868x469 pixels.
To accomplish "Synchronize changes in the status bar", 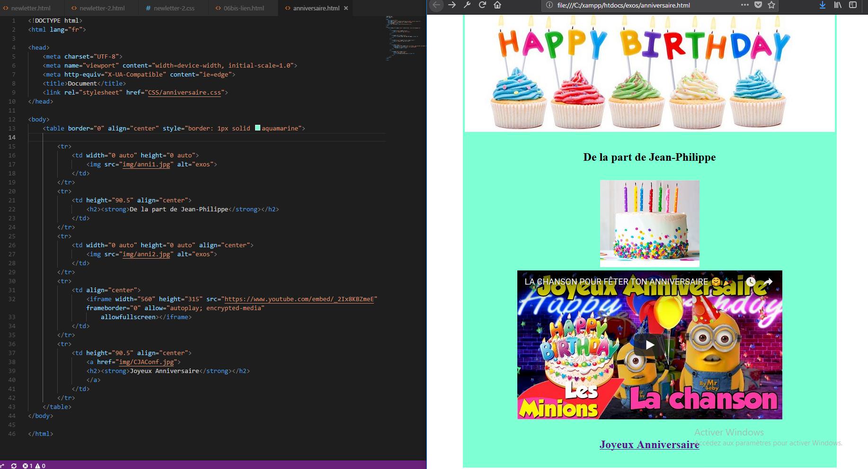I will [14, 465].
